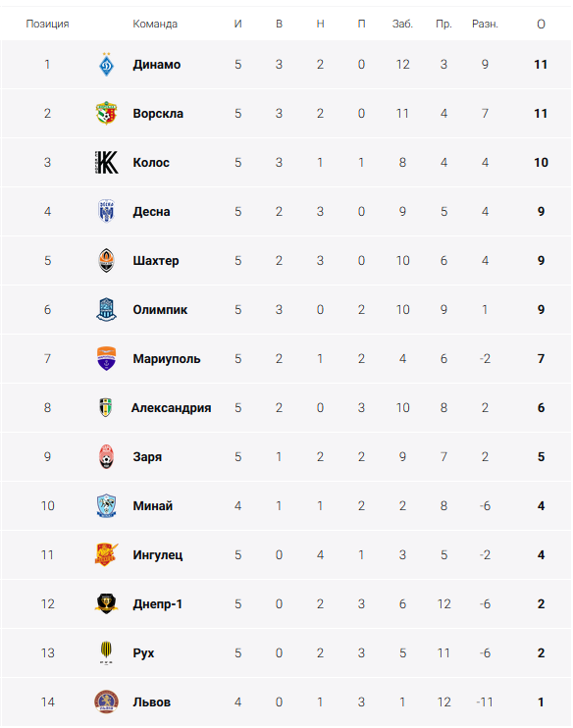Select the Колос black K logo
573x728 pixels.
coord(106,162)
